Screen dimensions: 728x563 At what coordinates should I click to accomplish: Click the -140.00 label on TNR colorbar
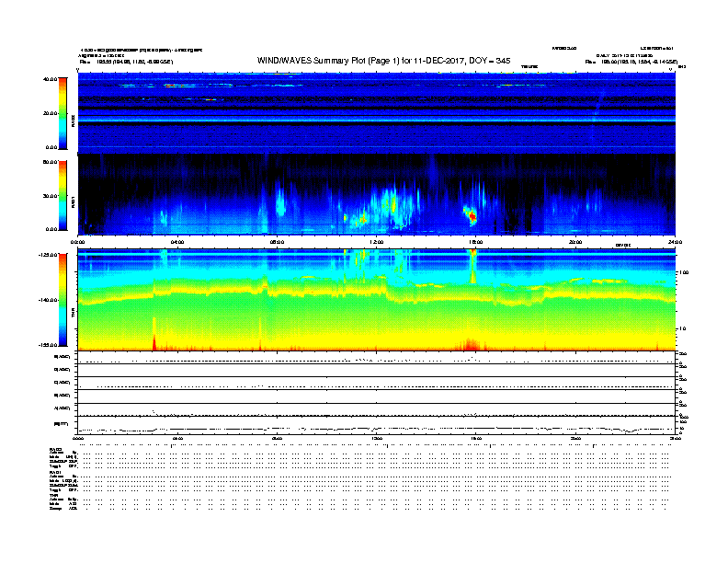49,300
